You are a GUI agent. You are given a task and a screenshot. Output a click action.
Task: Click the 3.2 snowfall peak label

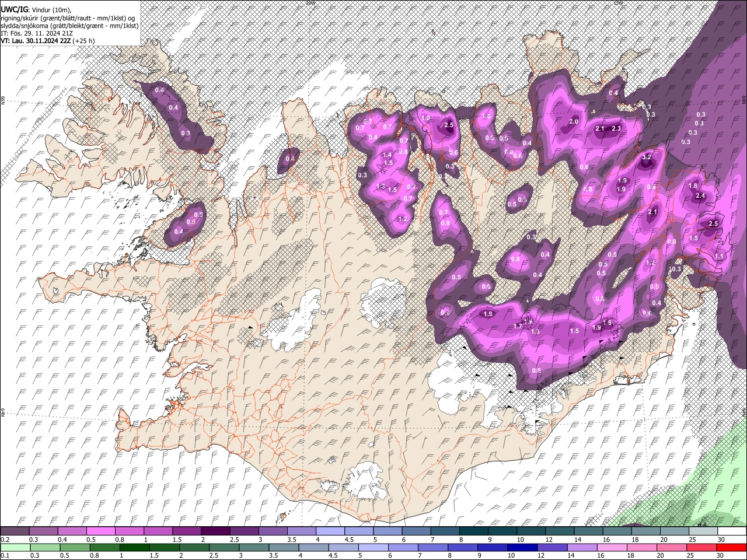tap(647, 157)
